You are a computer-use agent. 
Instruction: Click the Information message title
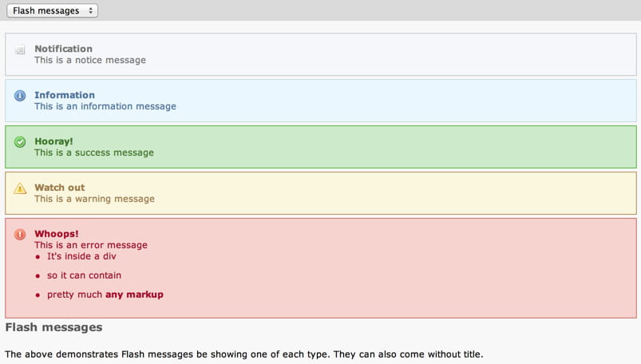65,95
